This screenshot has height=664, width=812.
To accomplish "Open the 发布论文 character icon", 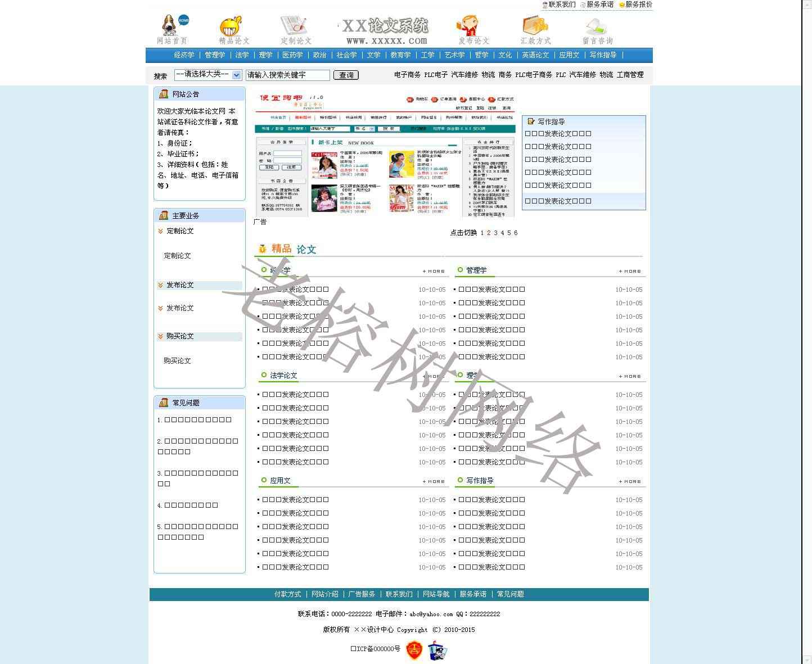I will (x=467, y=26).
